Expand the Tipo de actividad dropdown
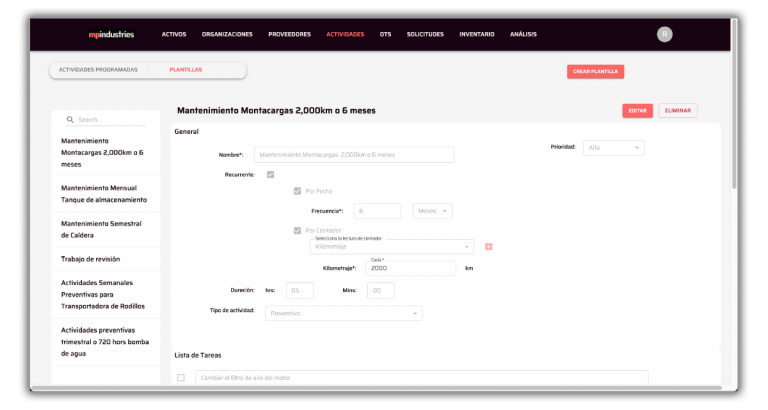Screen dimensions: 768x410 point(343,313)
